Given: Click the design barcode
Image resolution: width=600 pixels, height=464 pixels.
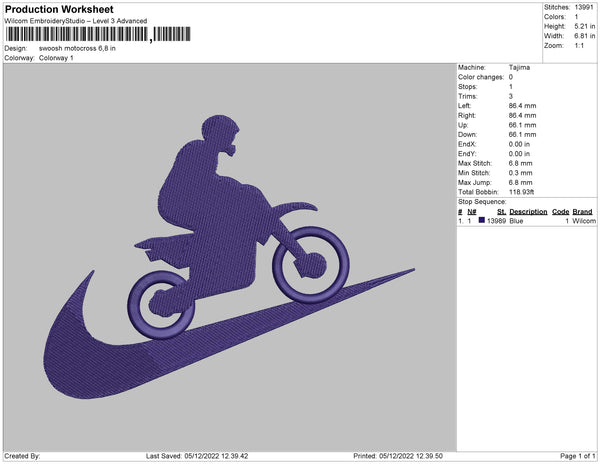Looking at the screenshot, I should click(98, 34).
